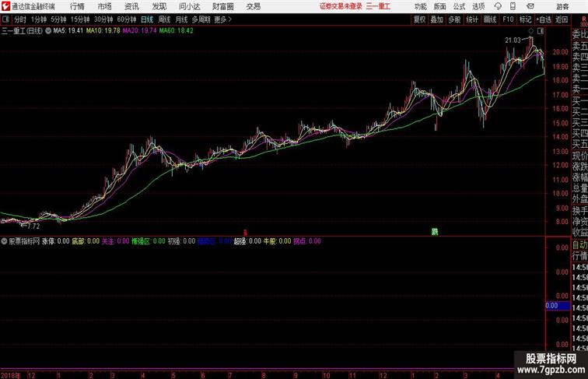
Task: Switch to 分时 chart period
Action: tap(20, 19)
